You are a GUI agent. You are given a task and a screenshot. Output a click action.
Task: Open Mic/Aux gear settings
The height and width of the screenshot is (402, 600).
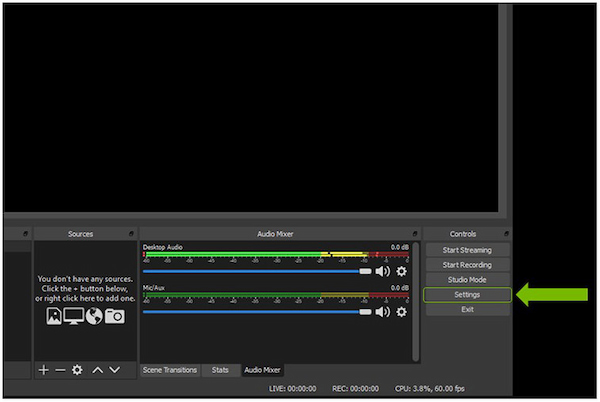pos(401,312)
